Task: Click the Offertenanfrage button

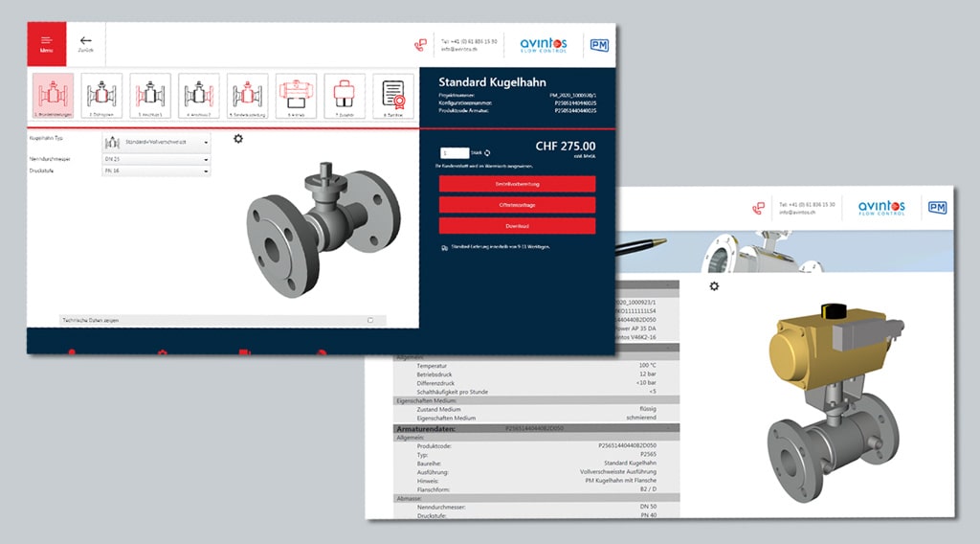Action: tap(517, 204)
